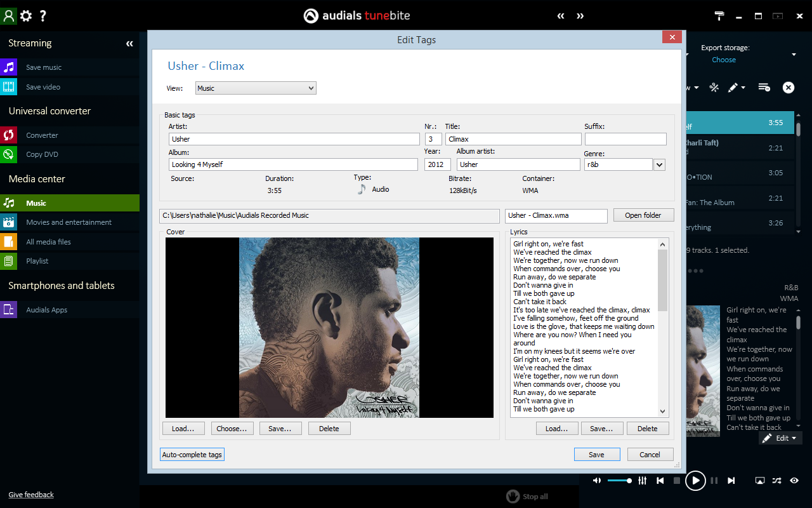Click the remove-from-list icon
812x508 pixels.
pyautogui.click(x=764, y=88)
